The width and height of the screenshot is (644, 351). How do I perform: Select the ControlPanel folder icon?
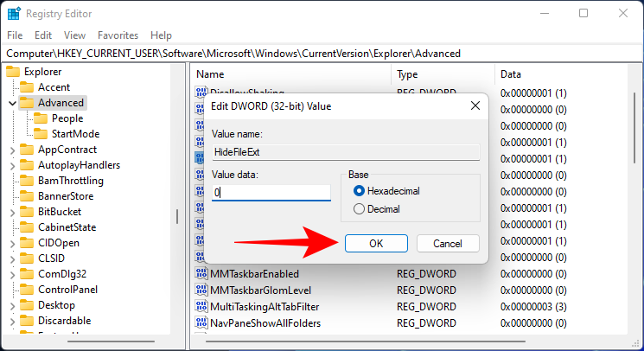pos(27,290)
